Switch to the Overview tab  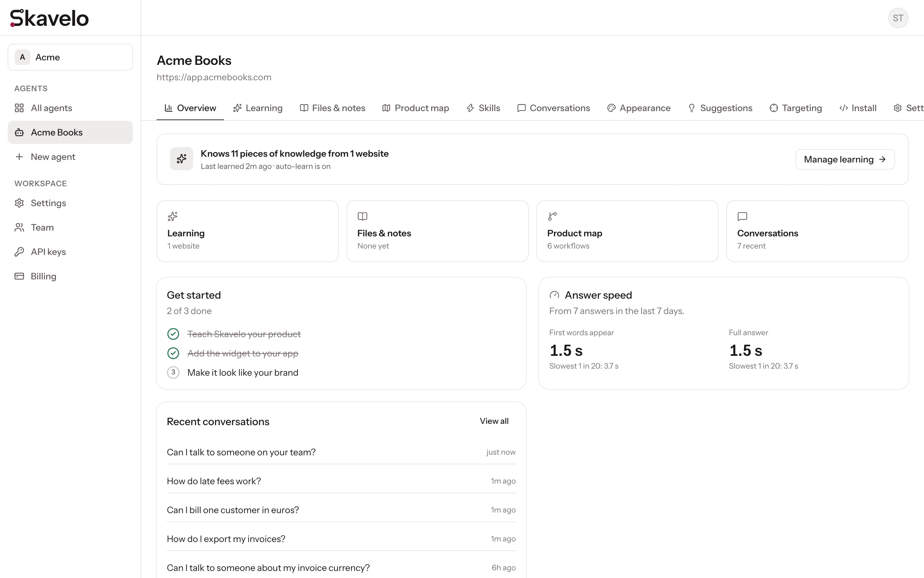point(190,108)
